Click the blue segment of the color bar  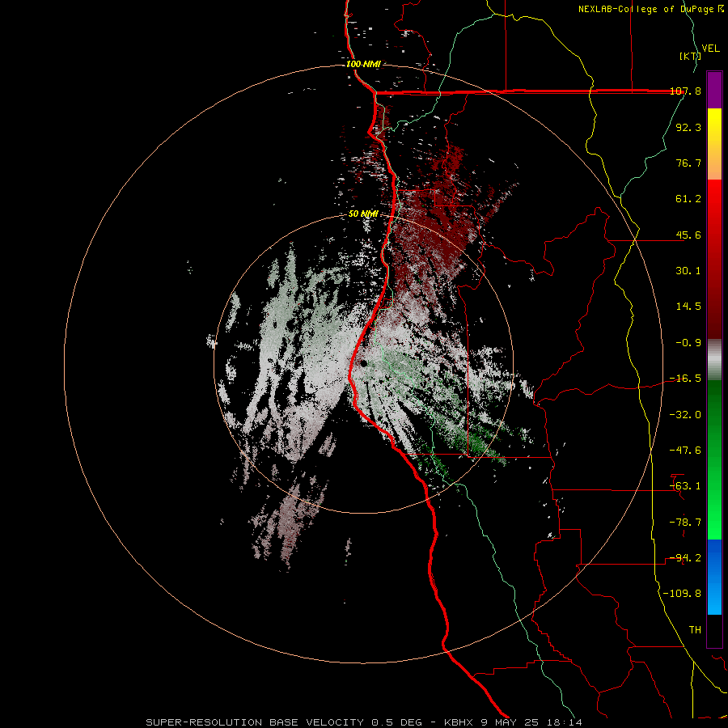click(x=714, y=577)
